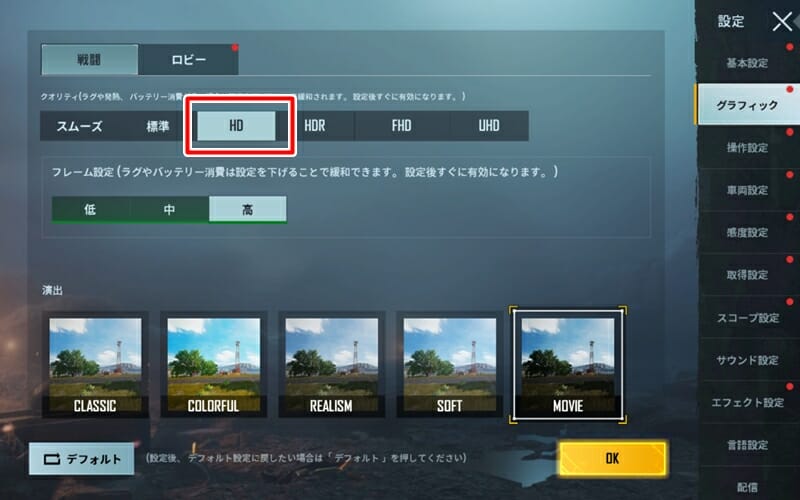
Task: Set frame rate to 中
Action: pyautogui.click(x=169, y=209)
